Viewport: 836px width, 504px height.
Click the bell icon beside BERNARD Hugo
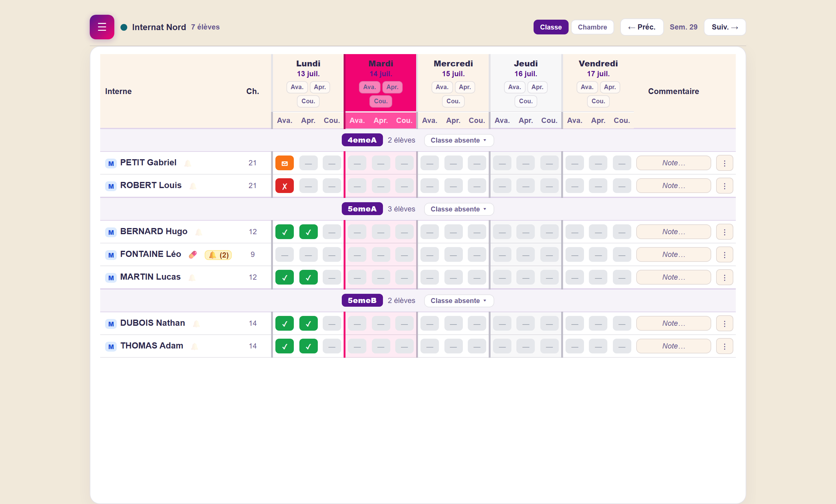coord(199,232)
